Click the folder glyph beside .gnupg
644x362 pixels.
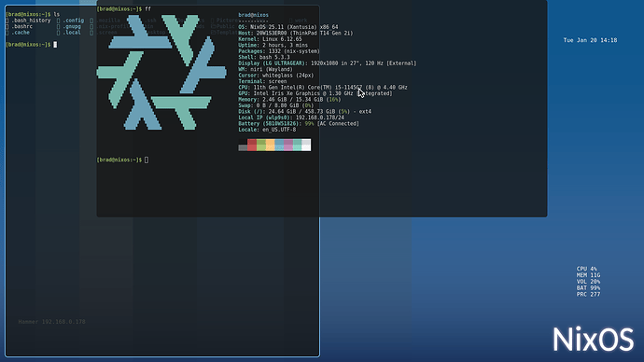tap(58, 27)
